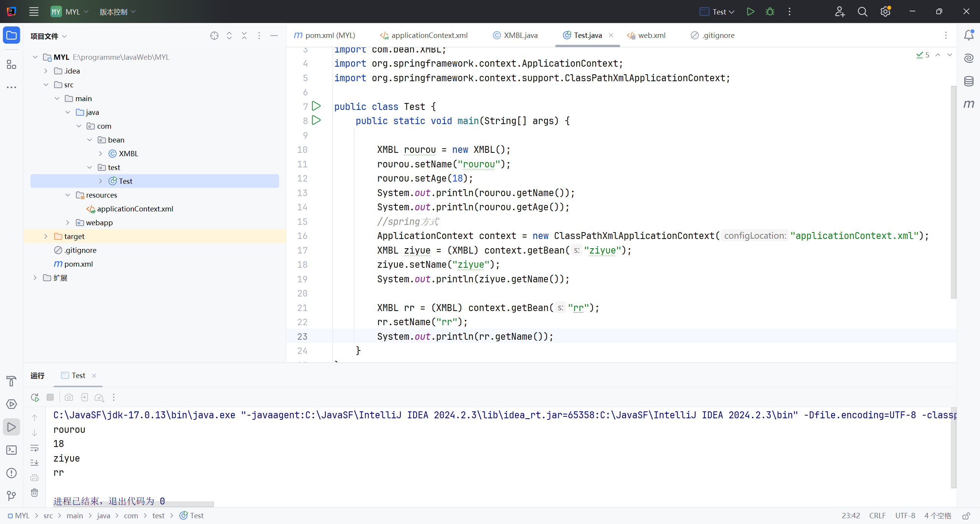The width and height of the screenshot is (980, 524).
Task: Open the Database tool window
Action: [969, 81]
